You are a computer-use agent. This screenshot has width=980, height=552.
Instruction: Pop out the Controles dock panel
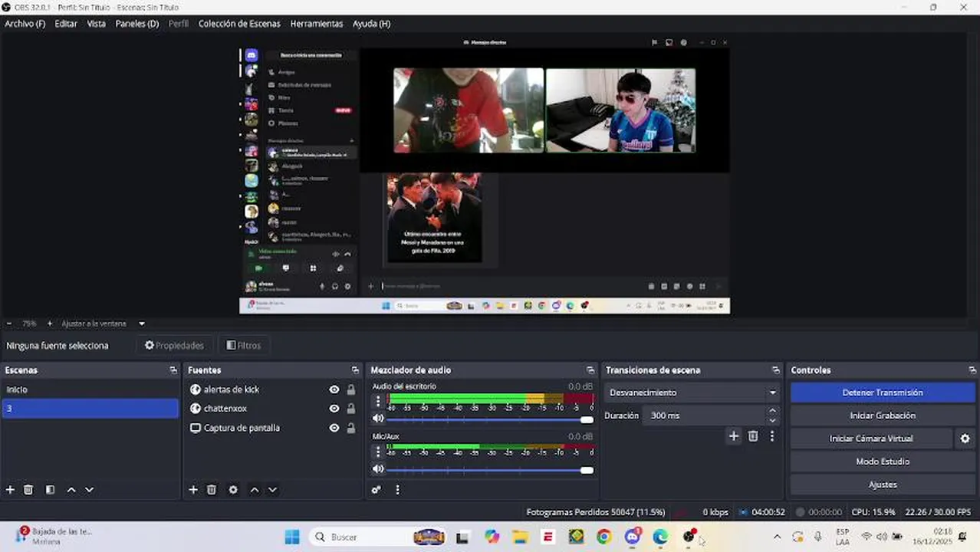[972, 370]
